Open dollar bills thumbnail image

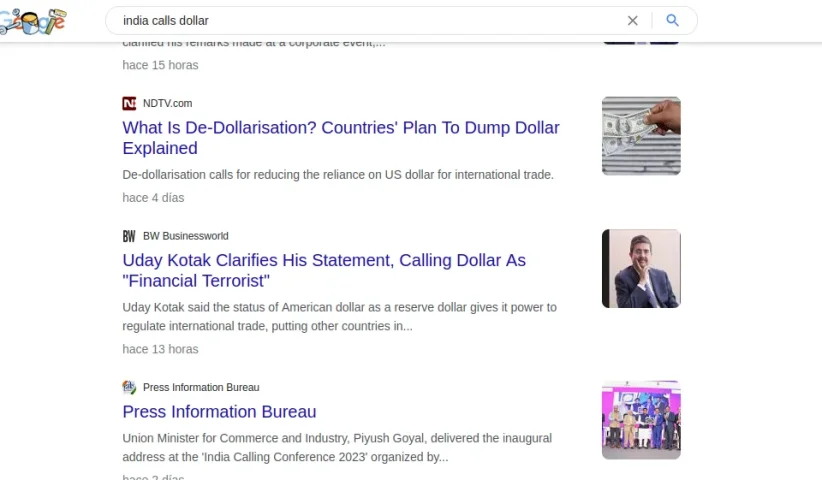641,136
